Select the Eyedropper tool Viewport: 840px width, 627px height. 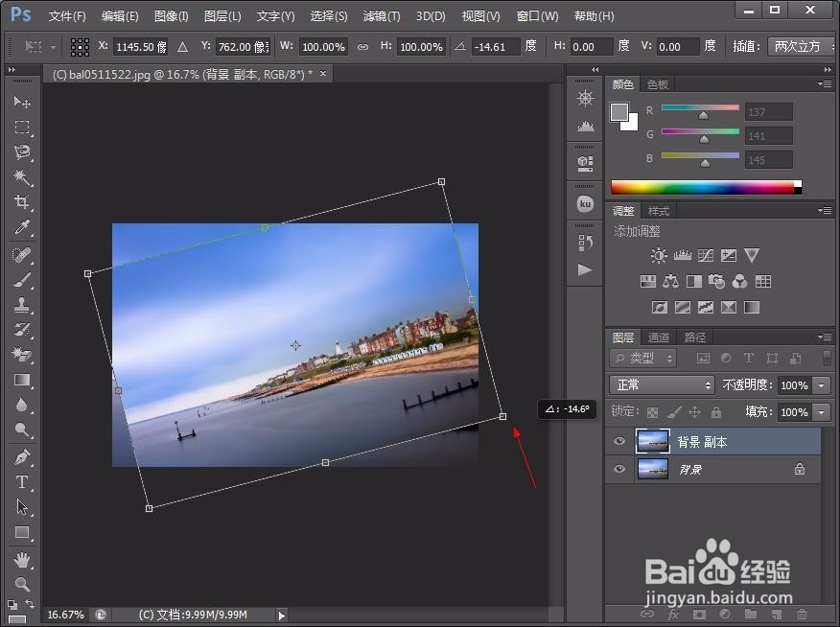point(22,227)
